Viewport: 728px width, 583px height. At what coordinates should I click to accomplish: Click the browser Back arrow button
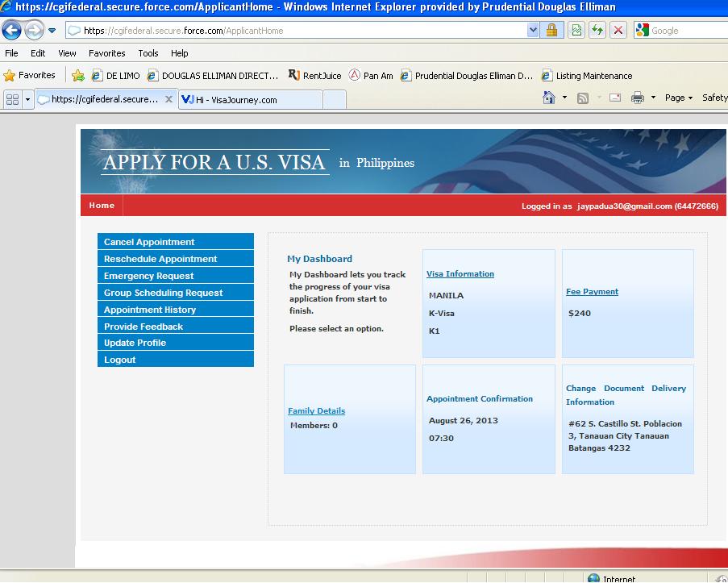point(11,31)
